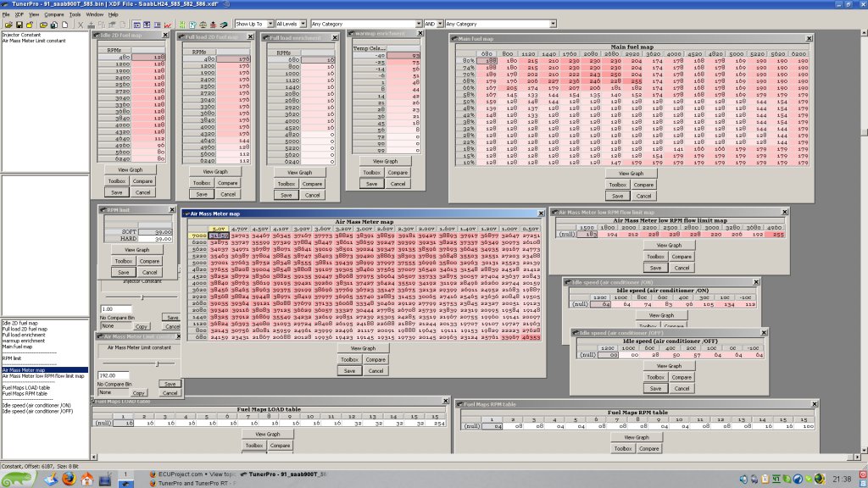
Task: Click the 254 cell in Fuel Maps LOAD table
Action: pyautogui.click(x=438, y=423)
